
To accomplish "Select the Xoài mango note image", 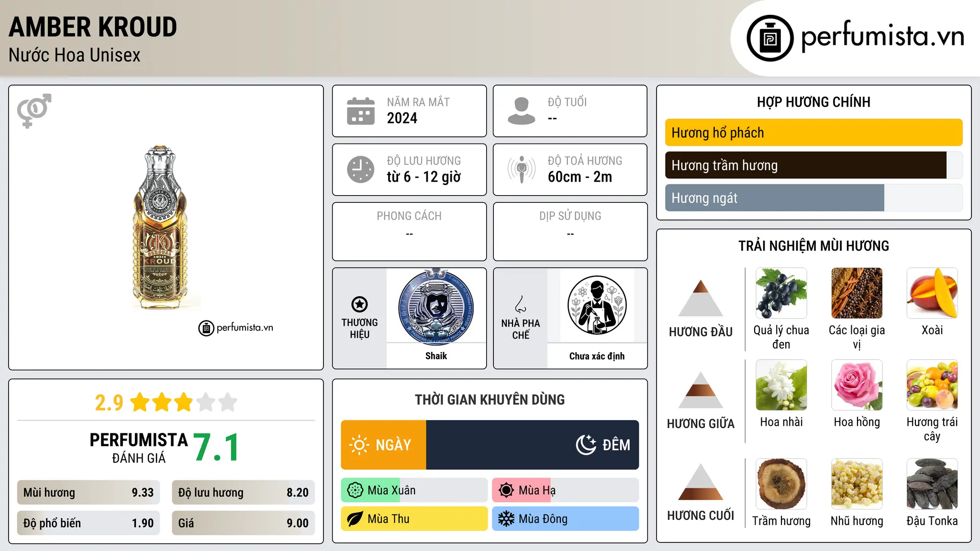I will (x=932, y=293).
